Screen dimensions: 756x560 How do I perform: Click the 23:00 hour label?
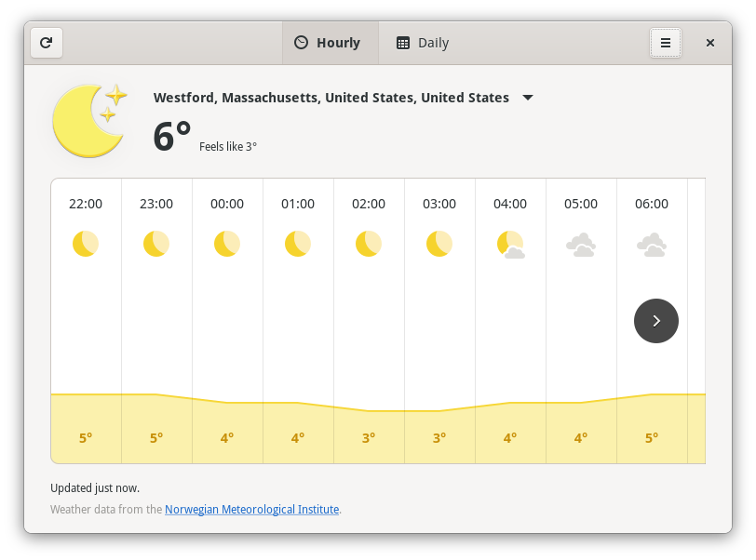click(x=156, y=204)
